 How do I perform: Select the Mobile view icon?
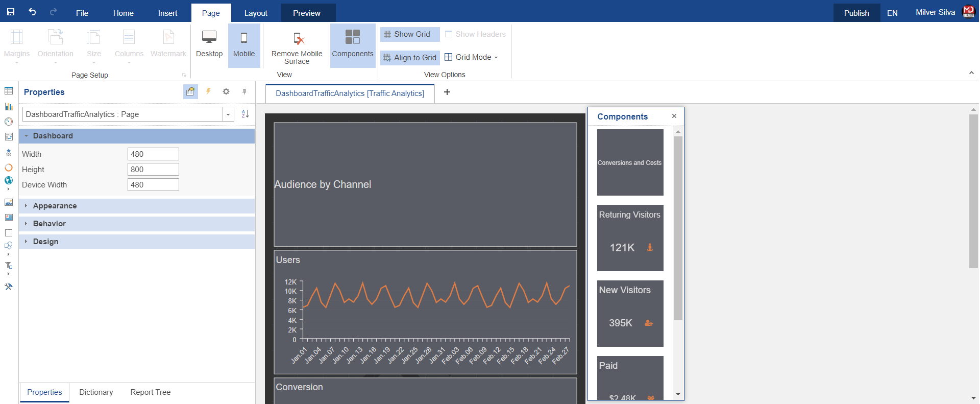pyautogui.click(x=244, y=45)
